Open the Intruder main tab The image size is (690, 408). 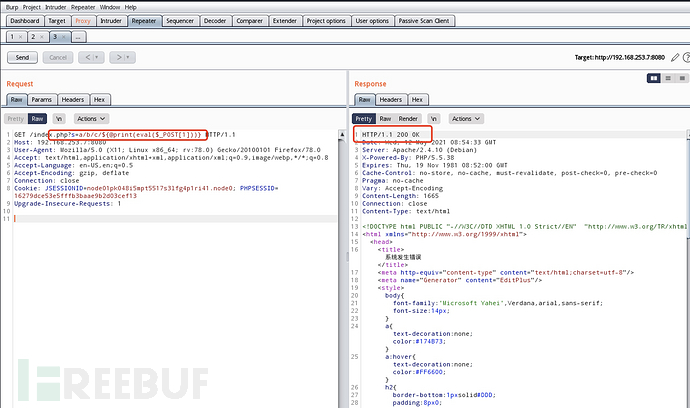(112, 20)
